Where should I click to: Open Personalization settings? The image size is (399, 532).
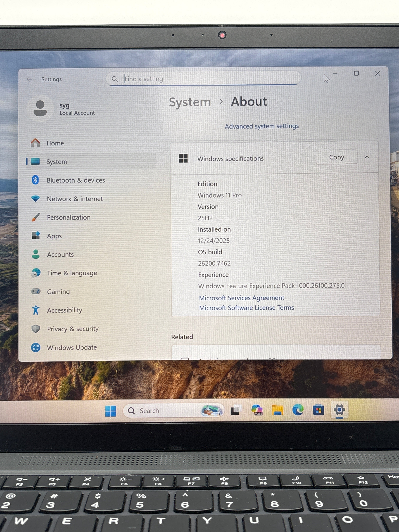91,217
